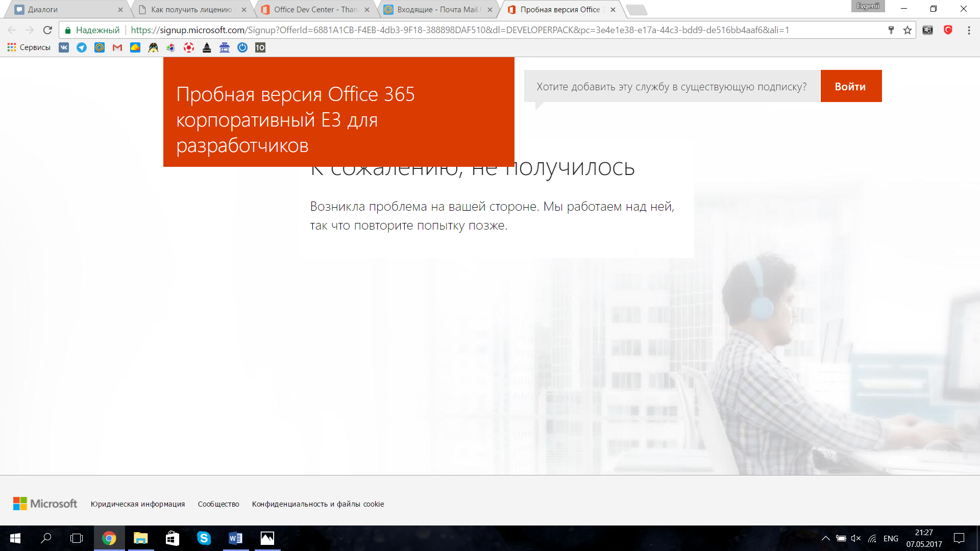Open File Explorer from the taskbar
The width and height of the screenshot is (980, 551).
point(140,538)
